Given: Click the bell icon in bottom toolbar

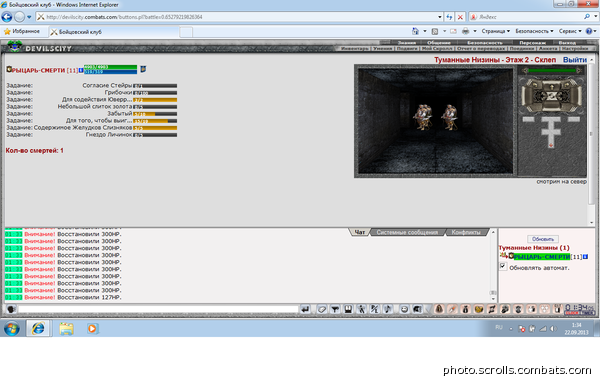Looking at the screenshot, I should point(439,309).
